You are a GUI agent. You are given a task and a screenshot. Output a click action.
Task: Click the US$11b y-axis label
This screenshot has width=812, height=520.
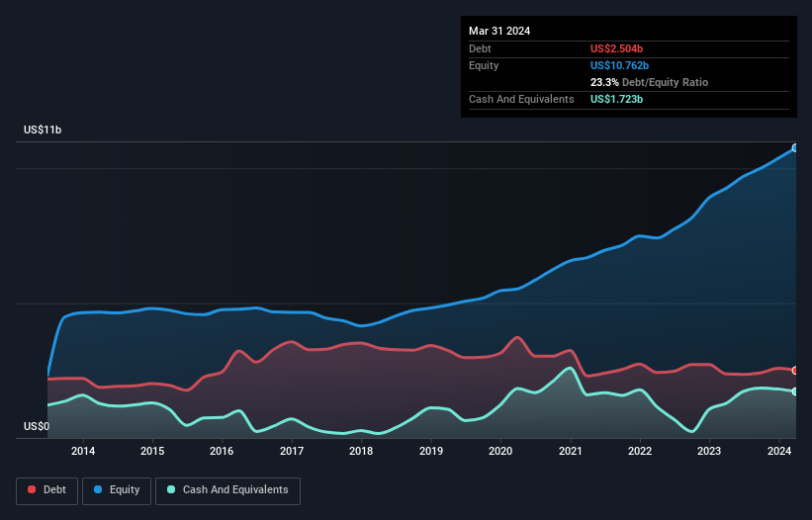43,130
